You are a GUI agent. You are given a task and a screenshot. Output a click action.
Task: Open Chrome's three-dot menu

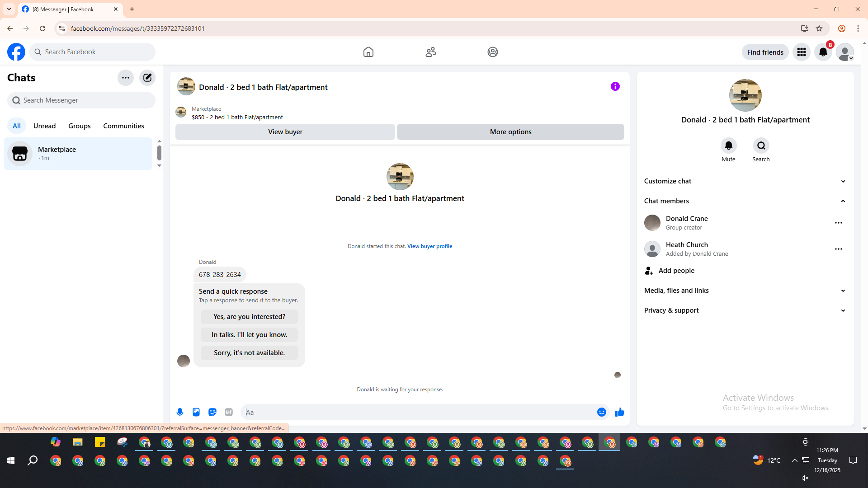858,28
